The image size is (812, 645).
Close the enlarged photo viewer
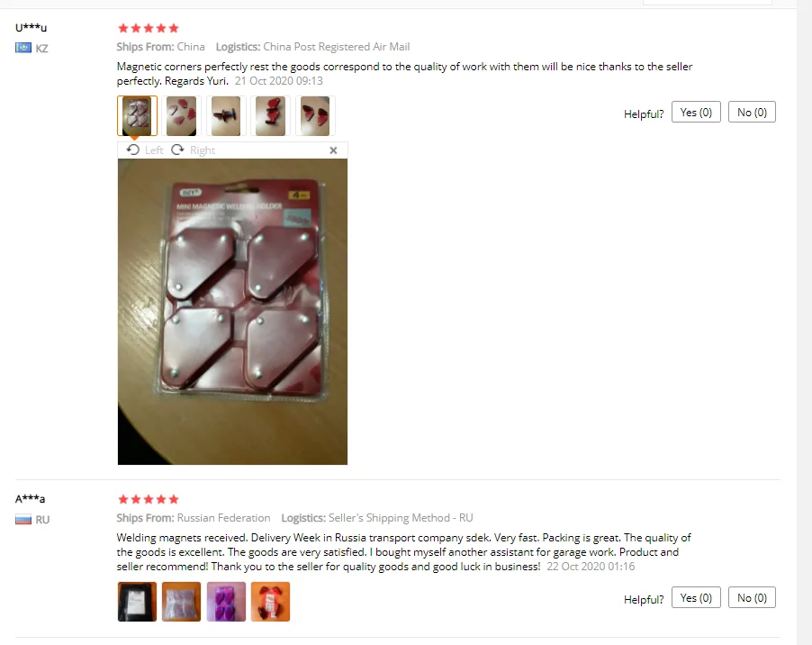(x=333, y=150)
